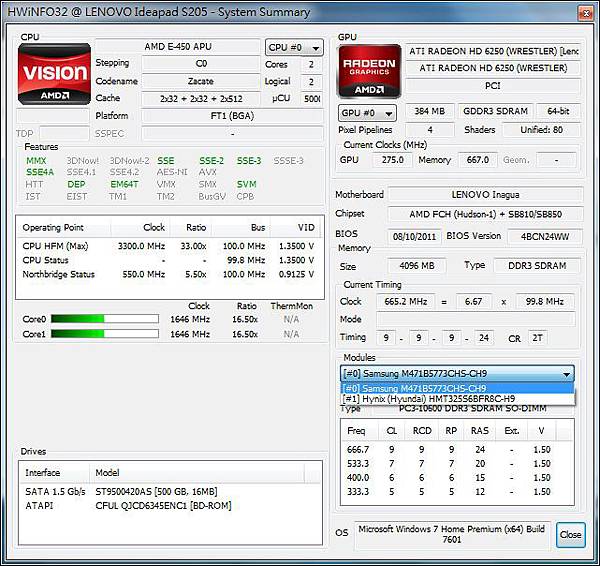Open the GPU #0 selector dropdown
The image size is (600, 566).
point(367,113)
